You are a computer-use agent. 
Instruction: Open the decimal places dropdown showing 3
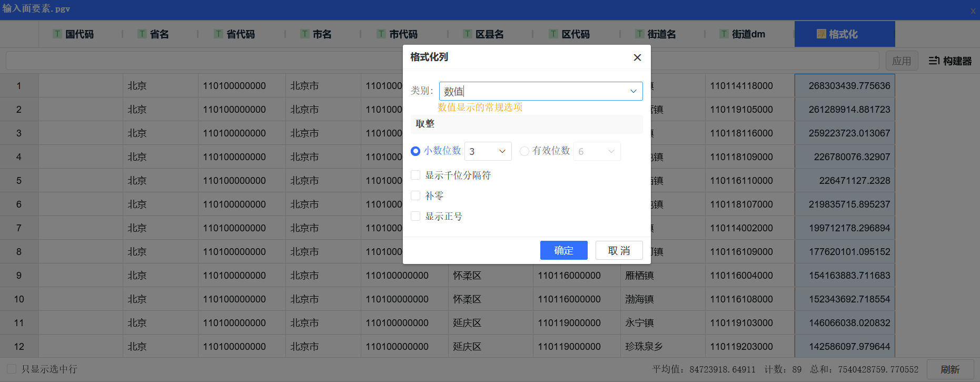coord(502,151)
